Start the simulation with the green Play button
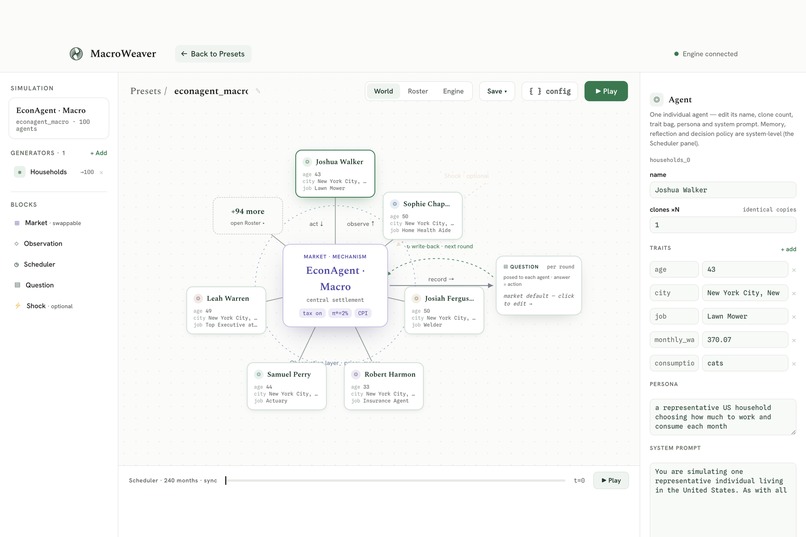 click(606, 91)
